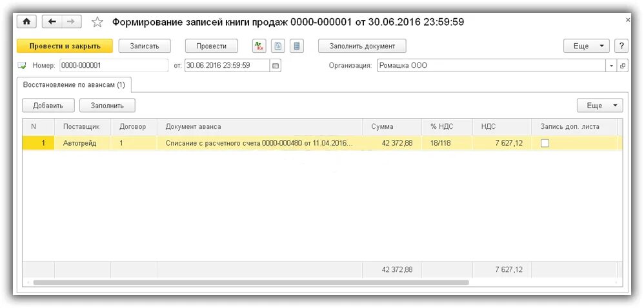This screenshot has width=644, height=308.
Task: Click the Документ аванса column header
Action: [x=259, y=127]
